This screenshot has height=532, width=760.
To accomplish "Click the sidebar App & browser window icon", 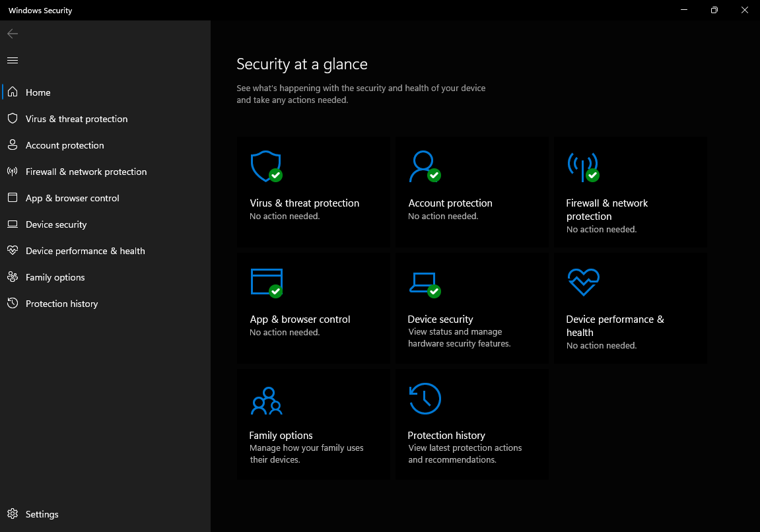I will (x=13, y=197).
